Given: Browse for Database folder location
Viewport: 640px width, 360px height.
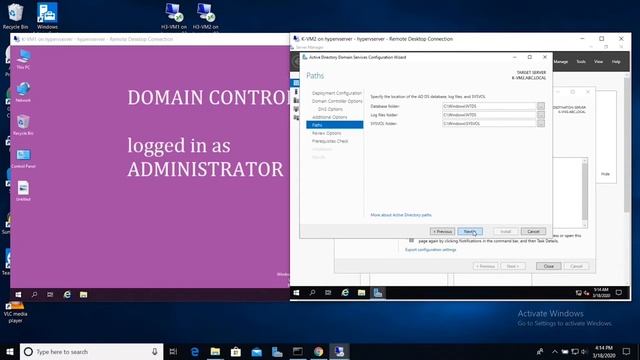Looking at the screenshot, I should (540, 106).
